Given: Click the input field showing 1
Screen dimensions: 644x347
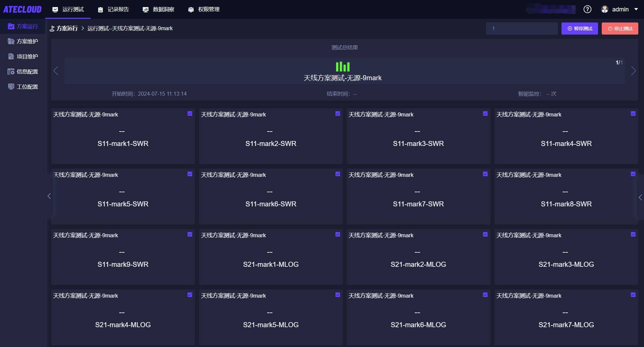Looking at the screenshot, I should pyautogui.click(x=522, y=29).
